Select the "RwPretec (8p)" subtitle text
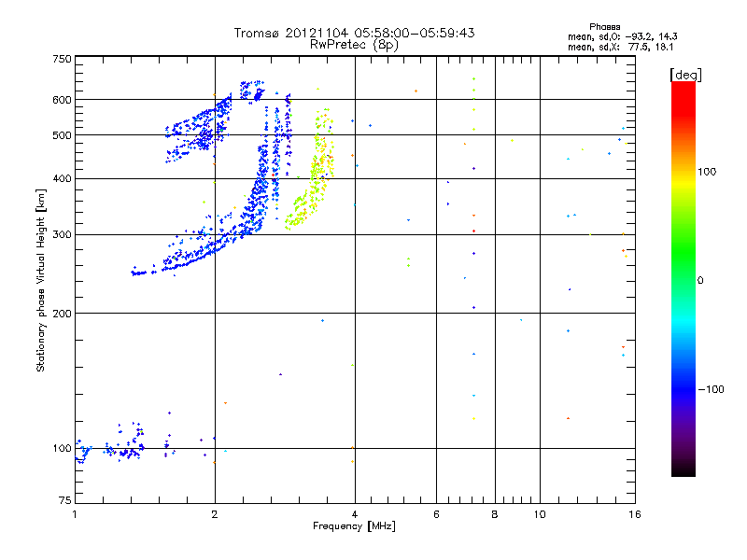Image resolution: width=747 pixels, height=560 pixels. pyautogui.click(x=354, y=45)
